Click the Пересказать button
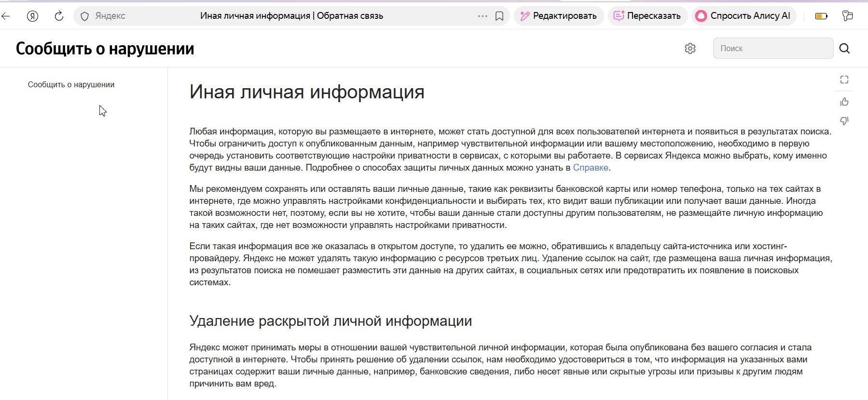This screenshot has width=868, height=400. [647, 16]
